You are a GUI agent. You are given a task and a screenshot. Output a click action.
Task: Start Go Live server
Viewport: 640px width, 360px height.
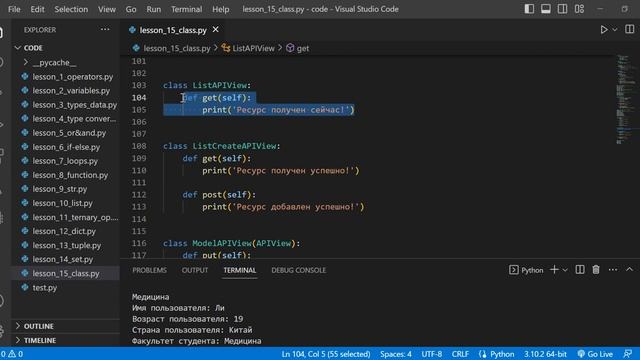pyautogui.click(x=595, y=354)
